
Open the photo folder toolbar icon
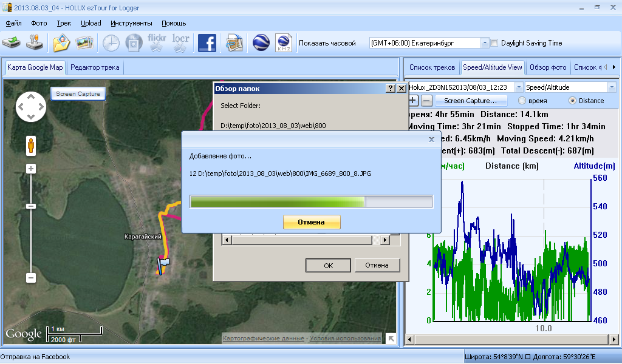click(61, 43)
